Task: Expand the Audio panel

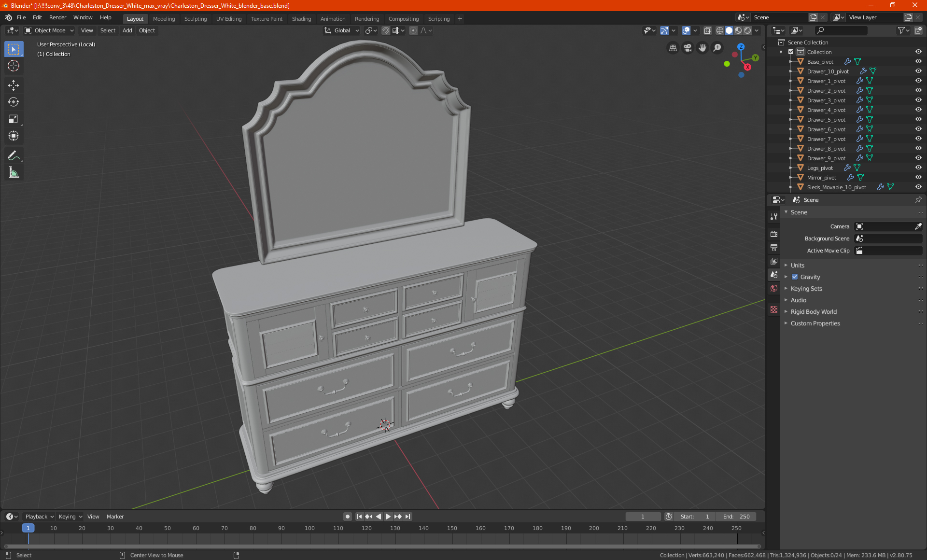Action: coord(799,300)
